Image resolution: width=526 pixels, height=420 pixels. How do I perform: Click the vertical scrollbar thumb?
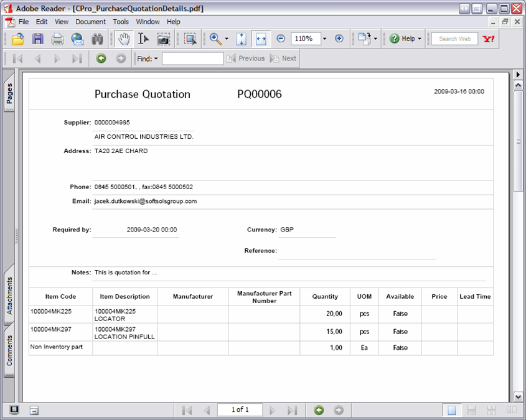(518, 141)
